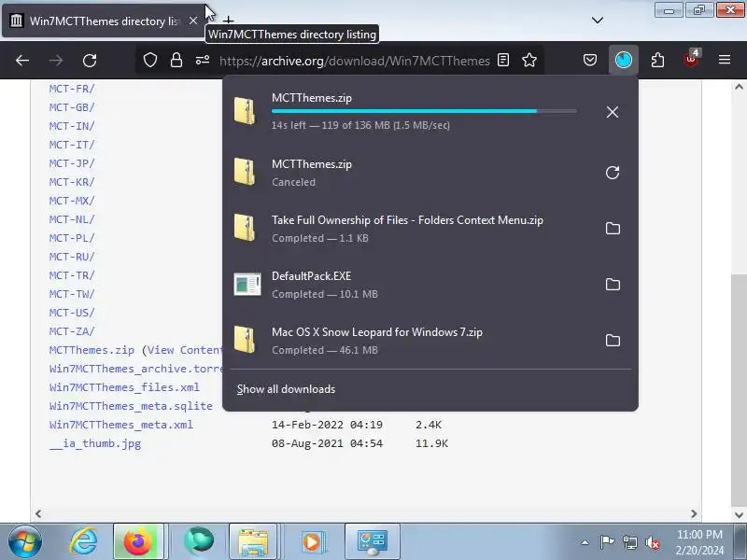
Task: Open Windows Media Player taskbar icon
Action: tap(312, 541)
